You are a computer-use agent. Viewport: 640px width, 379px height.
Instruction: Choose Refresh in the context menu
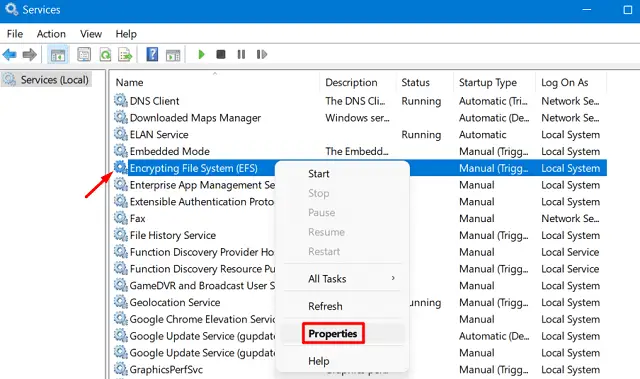[x=325, y=306]
